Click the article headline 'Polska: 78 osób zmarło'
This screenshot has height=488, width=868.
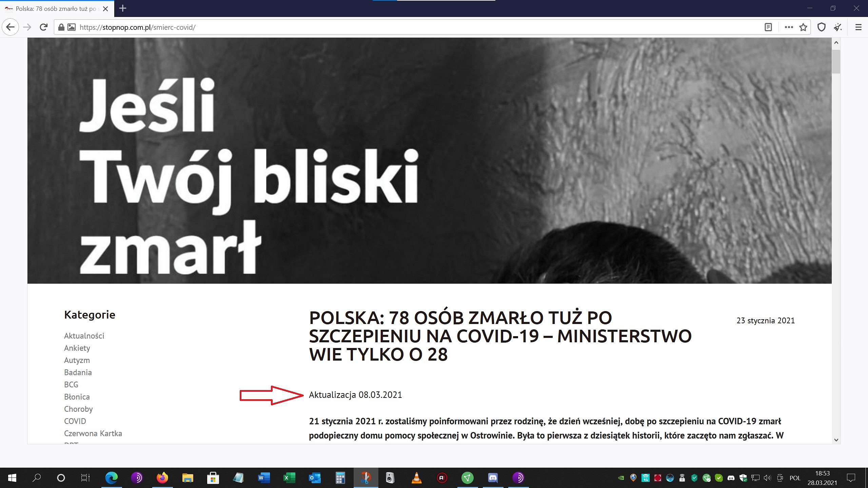point(500,336)
